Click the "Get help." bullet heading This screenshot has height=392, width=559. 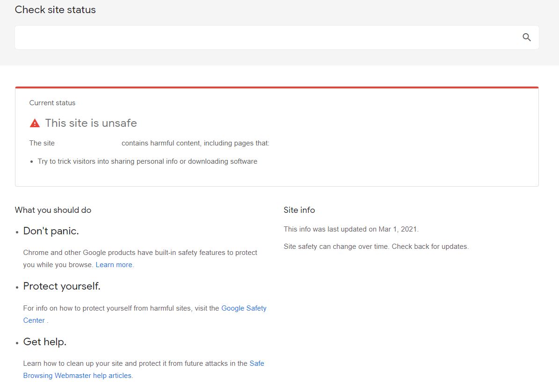[x=45, y=342]
